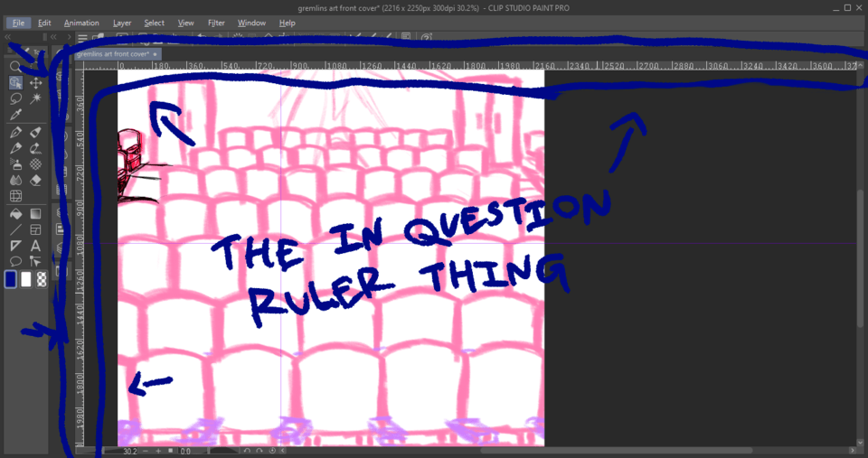Reset canvas rotation in status bar
Image resolution: width=868 pixels, height=458 pixels.
(x=272, y=452)
